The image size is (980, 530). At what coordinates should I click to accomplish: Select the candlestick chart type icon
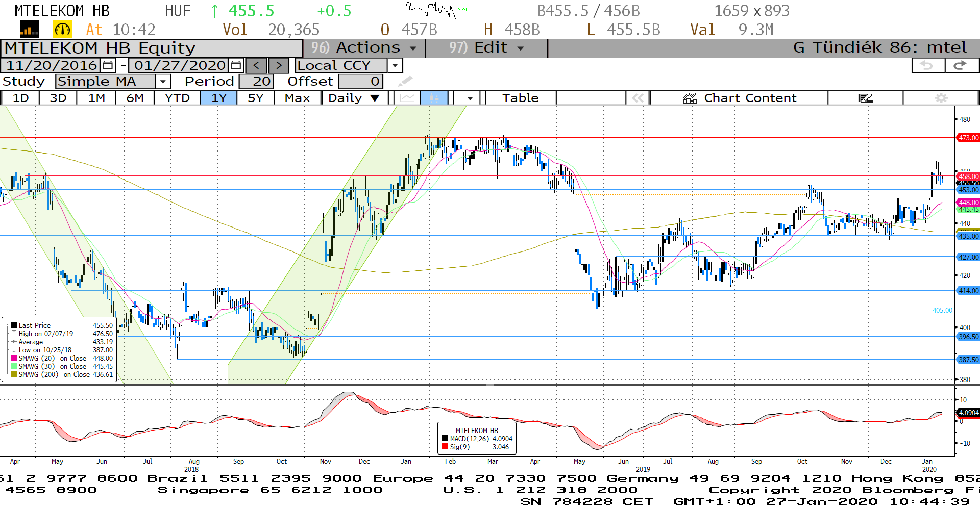pos(434,98)
